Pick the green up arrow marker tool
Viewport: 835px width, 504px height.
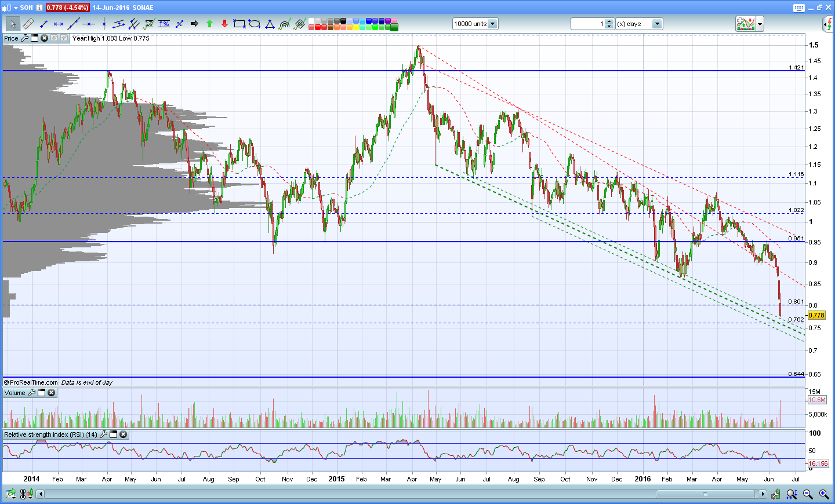(209, 24)
